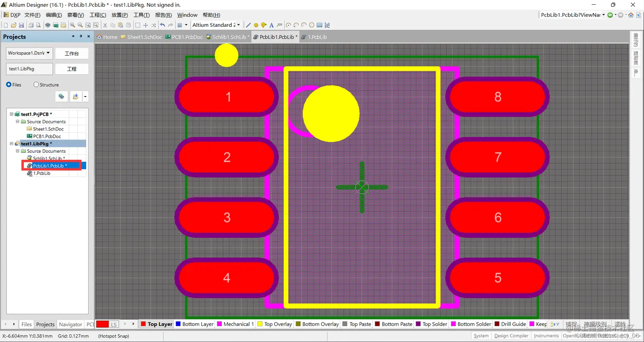Image resolution: width=644 pixels, height=342 pixels.
Task: Save the document with the floppy disk icon
Action: click(x=21, y=25)
